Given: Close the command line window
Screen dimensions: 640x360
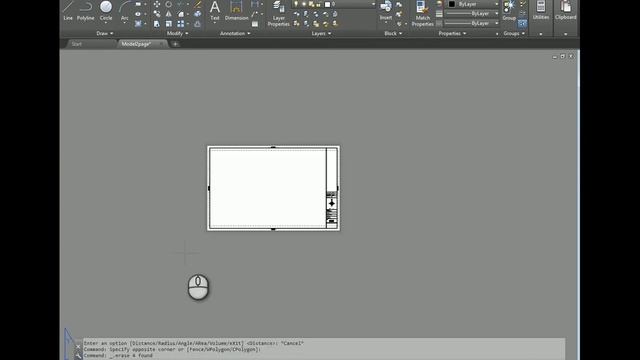Looking at the screenshot, I should pyautogui.click(x=78, y=347).
